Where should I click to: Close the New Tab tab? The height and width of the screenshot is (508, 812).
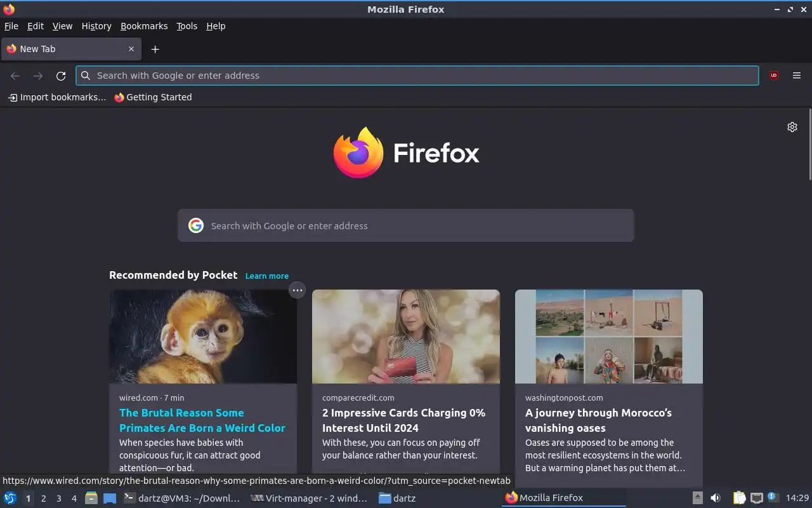[131, 49]
